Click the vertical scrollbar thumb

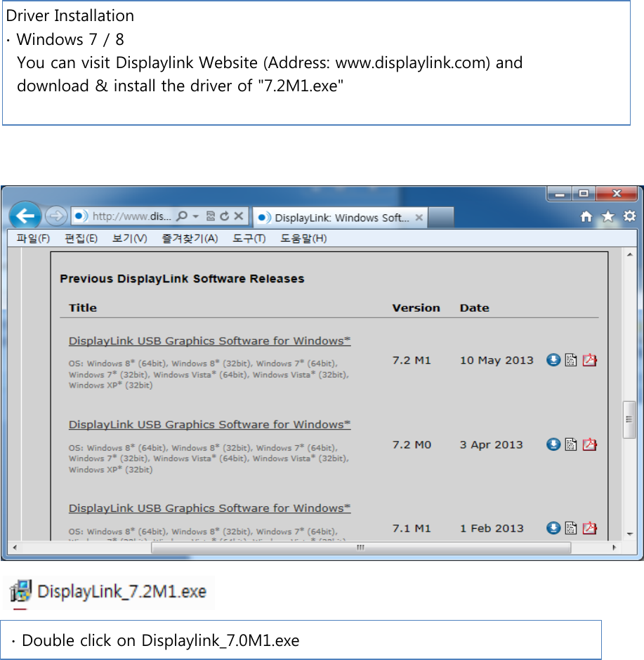pos(629,420)
